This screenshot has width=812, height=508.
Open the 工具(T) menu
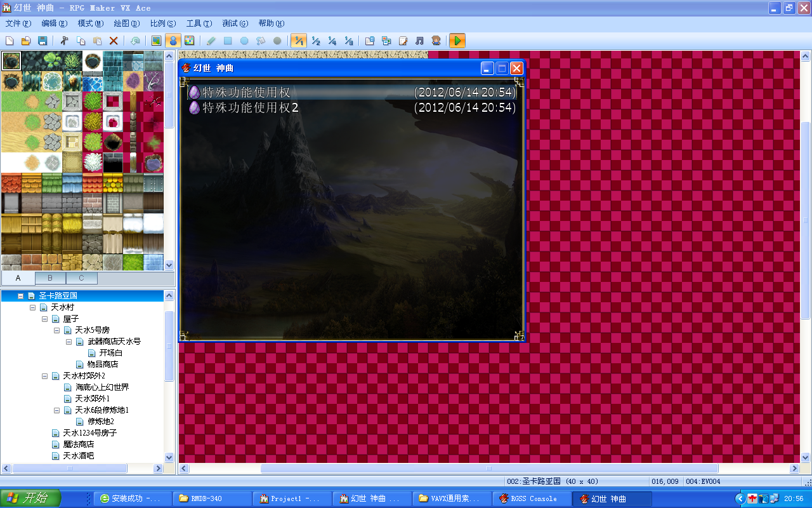(199, 23)
